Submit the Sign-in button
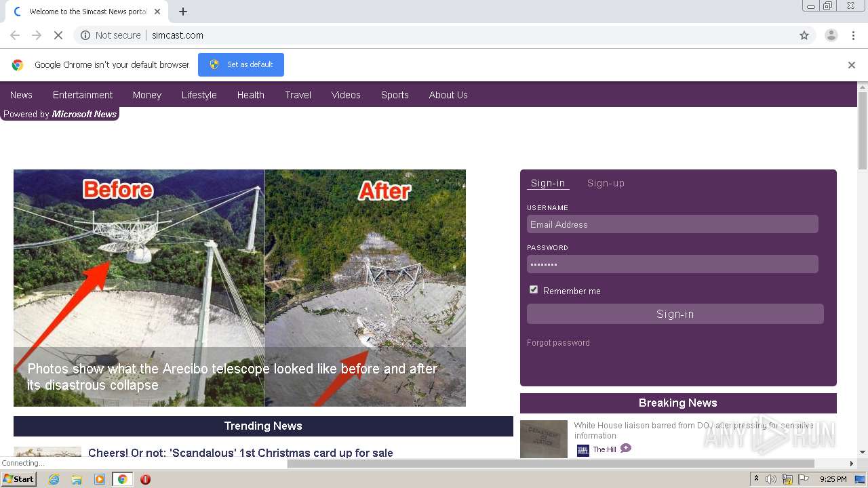Viewport: 868px width, 488px height. point(675,314)
